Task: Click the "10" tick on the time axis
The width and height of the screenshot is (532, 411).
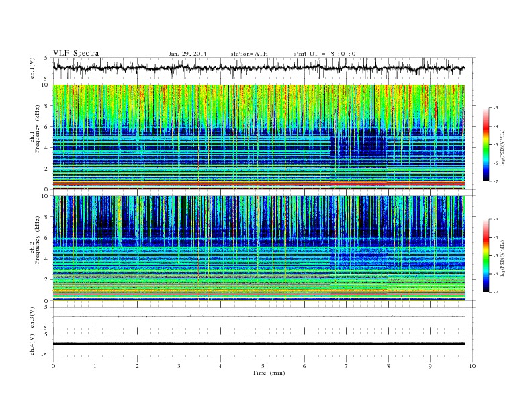Action: point(472,366)
